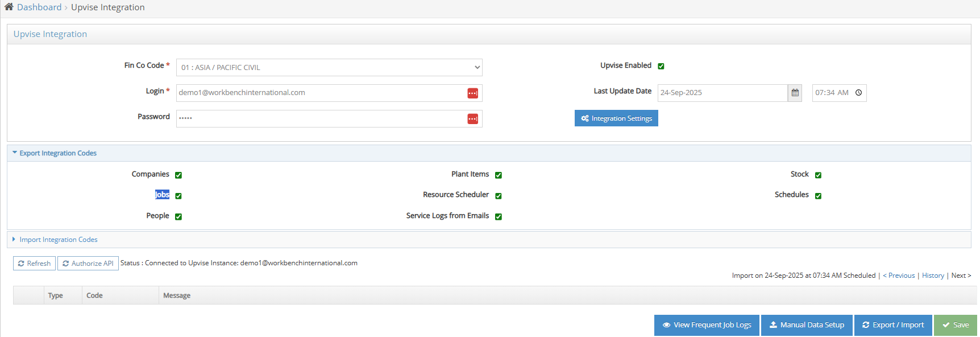
Task: Click the Upvise Integration panel title
Action: tap(50, 34)
